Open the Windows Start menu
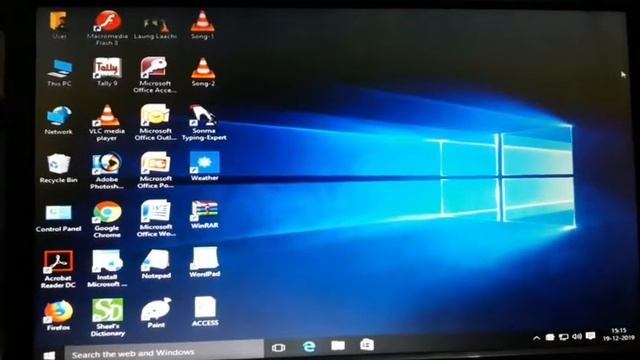 (49, 355)
